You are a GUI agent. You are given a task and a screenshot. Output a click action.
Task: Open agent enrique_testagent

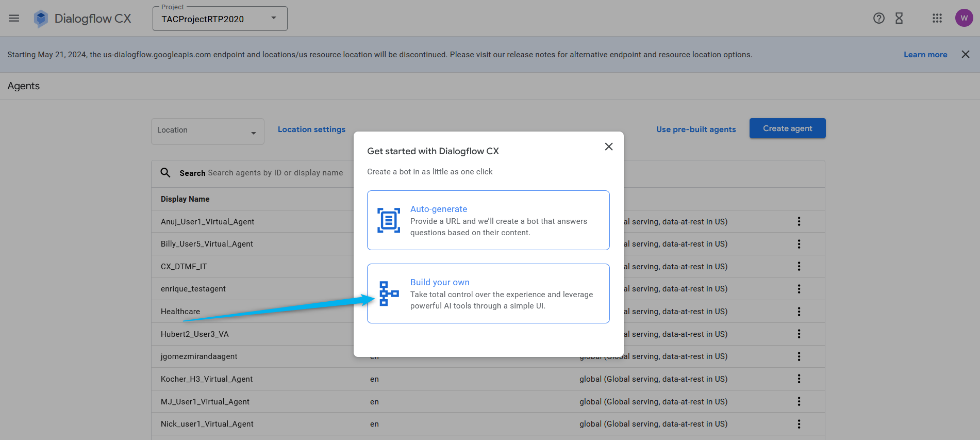click(x=193, y=289)
